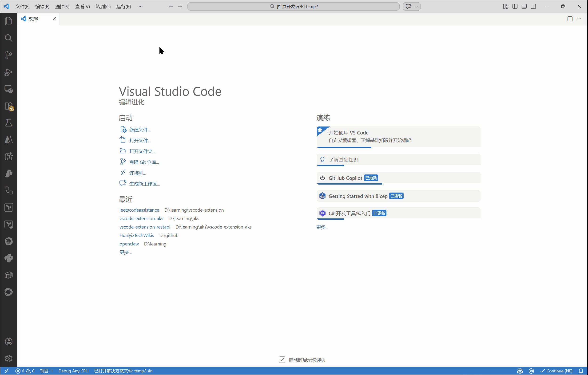Open the 了解基础知识 walkthrough

click(398, 160)
